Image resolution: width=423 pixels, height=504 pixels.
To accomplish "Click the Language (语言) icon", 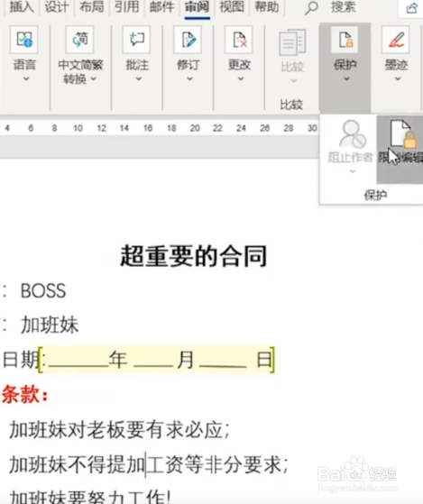I will click(x=24, y=40).
